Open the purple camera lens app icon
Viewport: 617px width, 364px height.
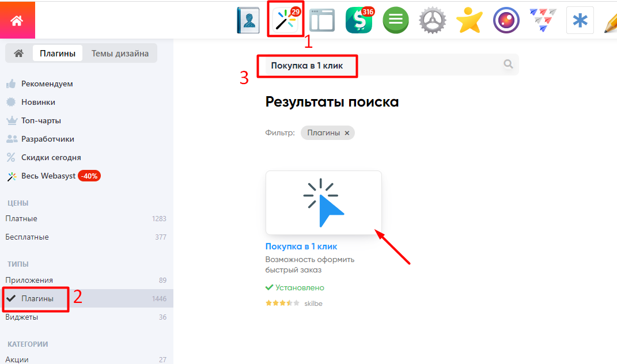point(506,21)
